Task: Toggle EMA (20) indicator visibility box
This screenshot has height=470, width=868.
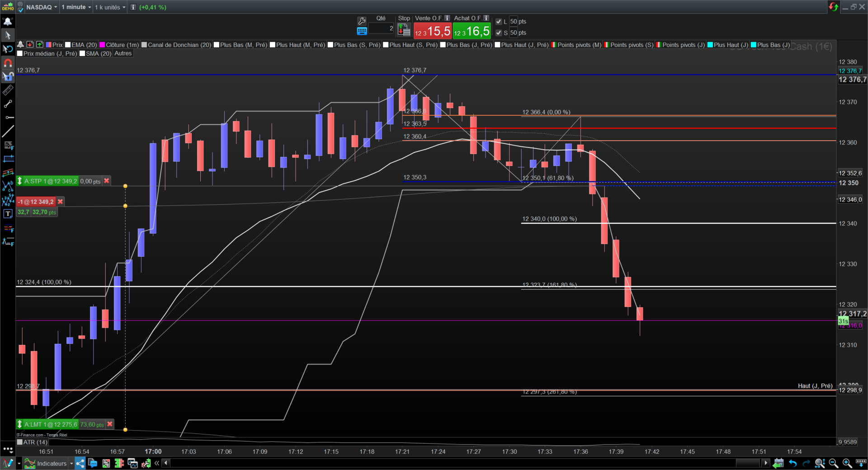Action: coord(68,45)
